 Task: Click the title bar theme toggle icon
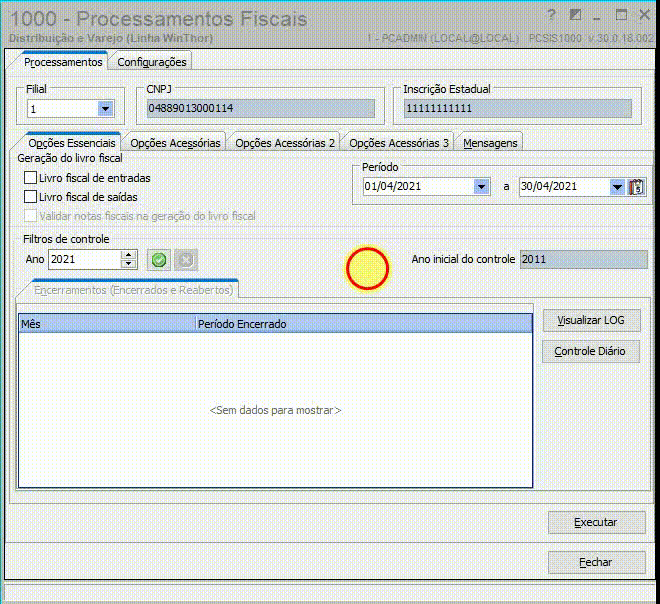(x=575, y=15)
